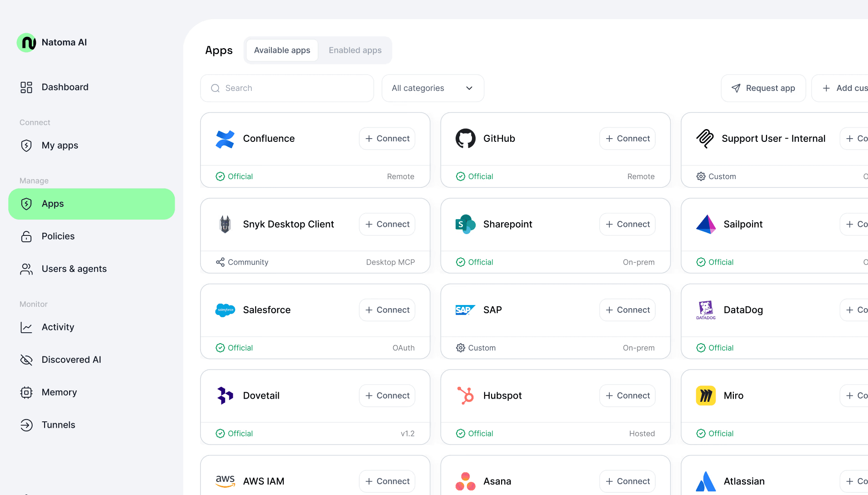The width and height of the screenshot is (868, 495).
Task: Click the Discovered AI crossed-eye icon
Action: (x=26, y=360)
